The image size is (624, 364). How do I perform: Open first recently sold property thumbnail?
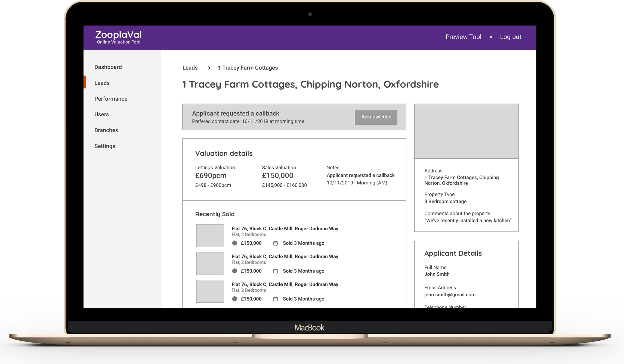210,236
